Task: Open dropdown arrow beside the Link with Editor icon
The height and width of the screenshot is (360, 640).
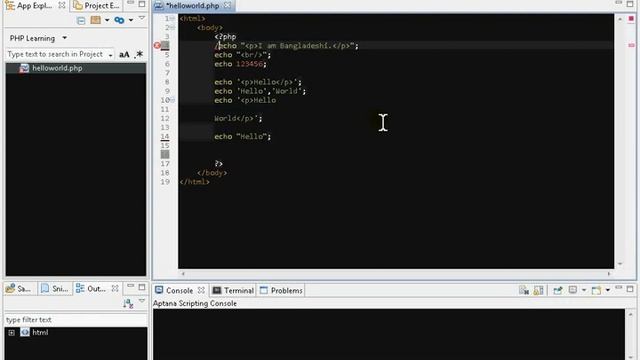Action: pos(131,20)
